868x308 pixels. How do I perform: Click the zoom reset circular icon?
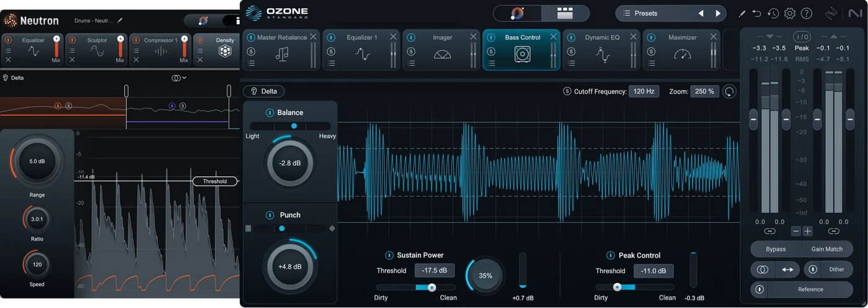tap(729, 91)
